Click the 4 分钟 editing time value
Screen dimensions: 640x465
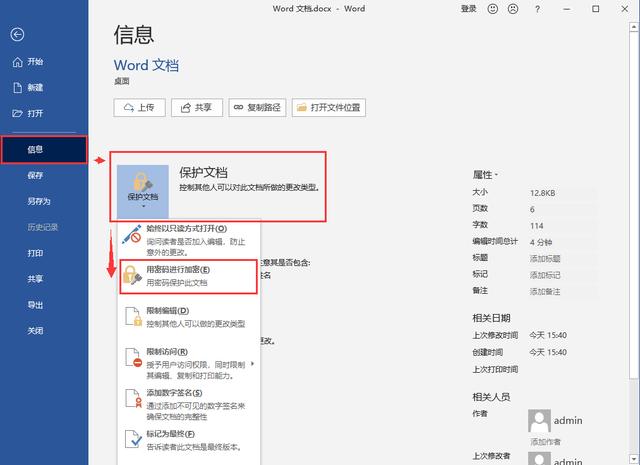click(x=541, y=242)
